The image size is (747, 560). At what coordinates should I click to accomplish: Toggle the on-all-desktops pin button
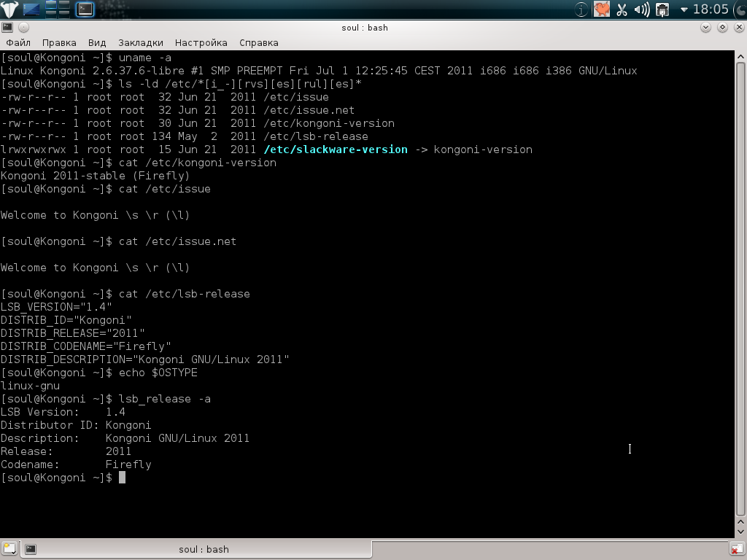coord(23,28)
